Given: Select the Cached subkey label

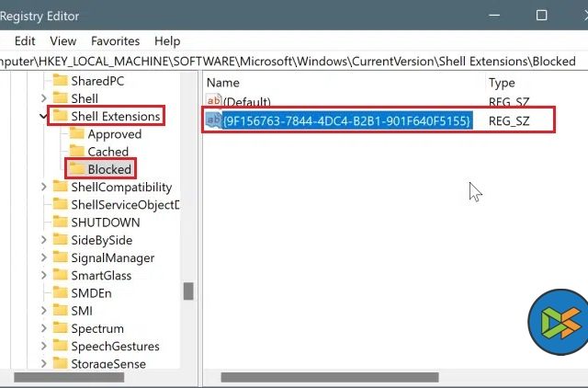Looking at the screenshot, I should (108, 152).
